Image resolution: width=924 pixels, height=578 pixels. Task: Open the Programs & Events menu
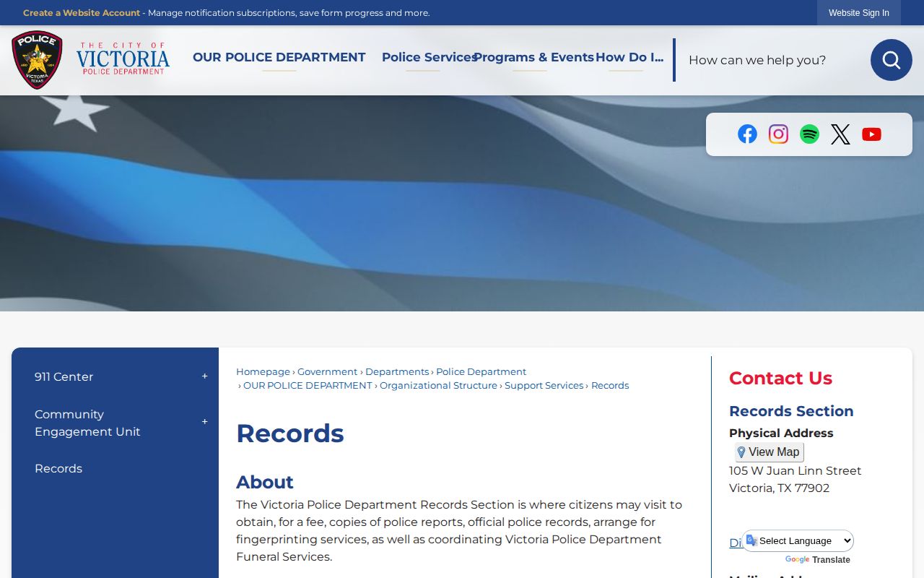pyautogui.click(x=533, y=57)
